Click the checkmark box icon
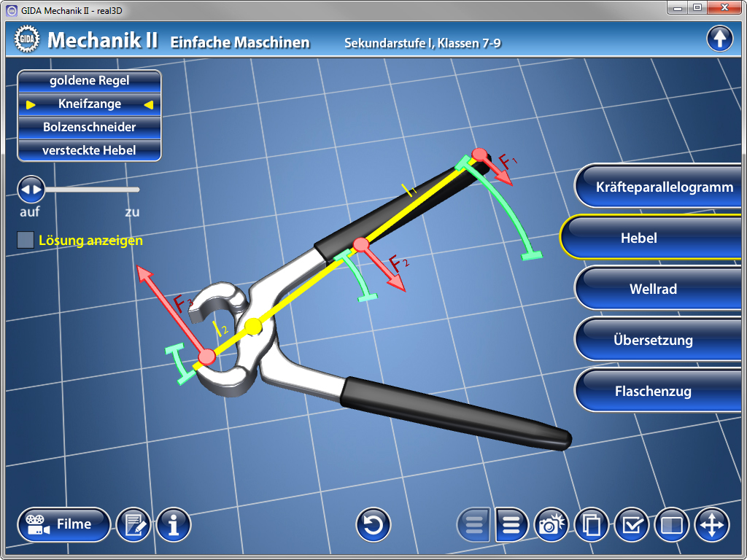Screen dimensions: 747x560 pos(632,524)
